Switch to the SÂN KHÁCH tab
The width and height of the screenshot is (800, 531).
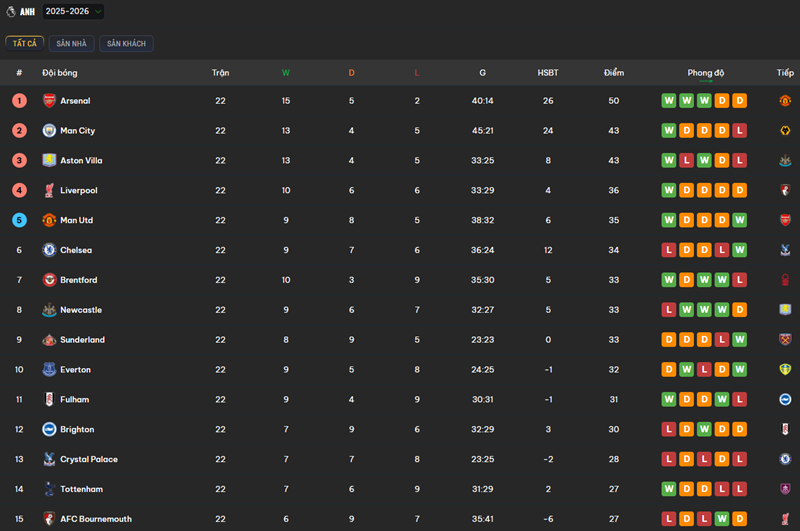coord(126,44)
